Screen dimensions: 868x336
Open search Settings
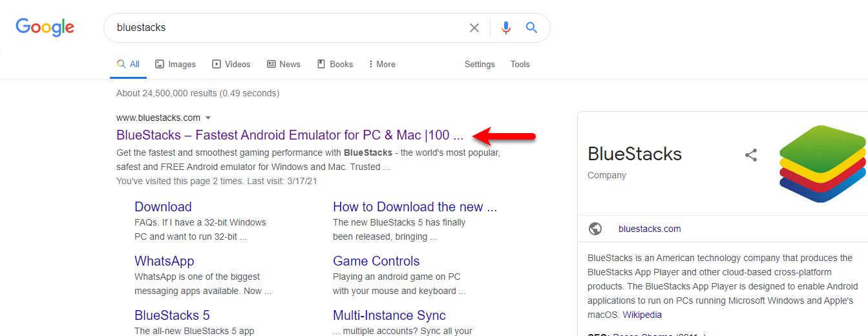(480, 64)
